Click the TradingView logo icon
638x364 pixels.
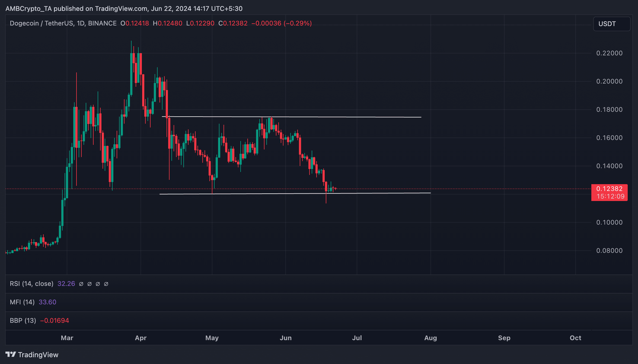coord(11,355)
